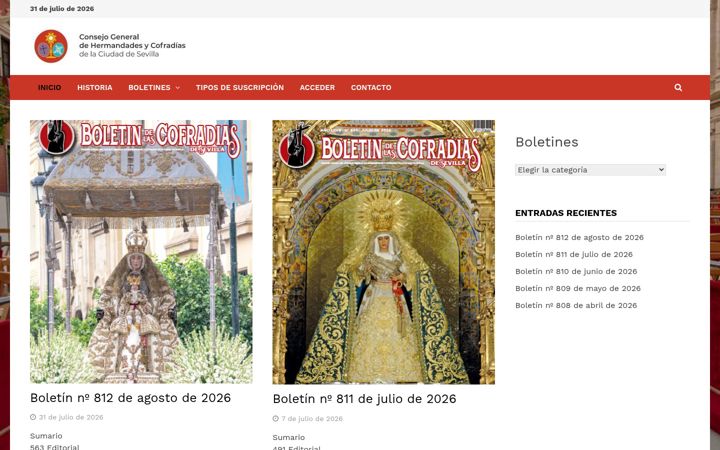This screenshot has height=450, width=720.
Task: Select Acceder in the navigation bar
Action: coord(317,87)
